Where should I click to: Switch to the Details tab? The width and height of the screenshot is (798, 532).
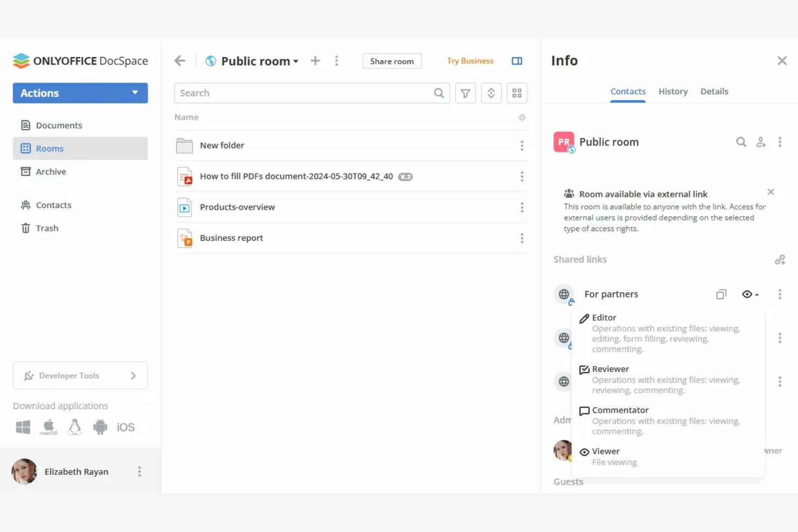pos(714,91)
